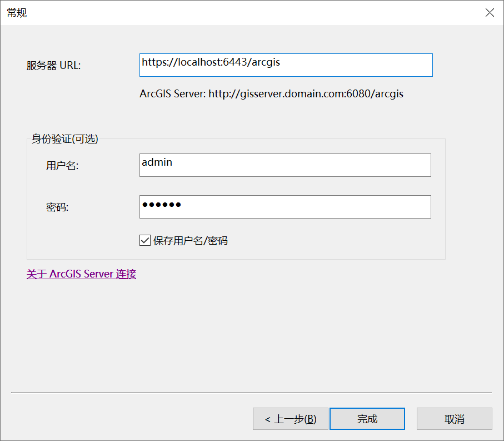Click the ArcGIS Server example URL text
The image size is (504, 441).
tap(271, 94)
